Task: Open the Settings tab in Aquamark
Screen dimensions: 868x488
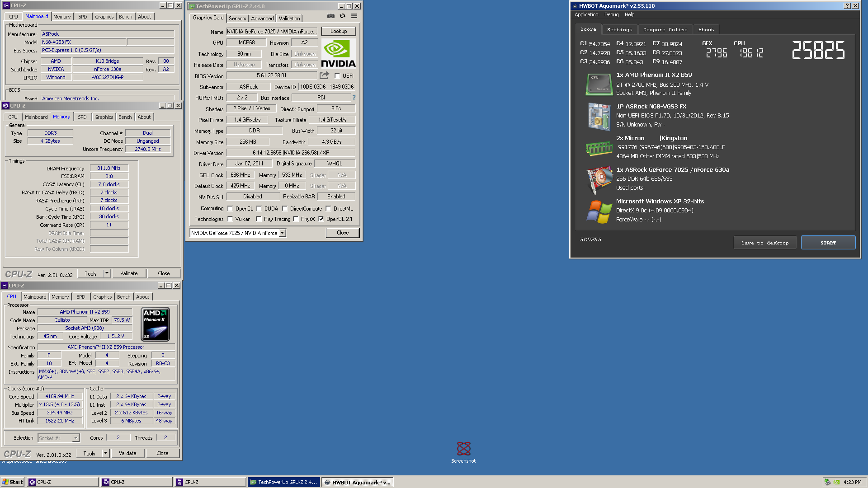Action: pos(619,29)
